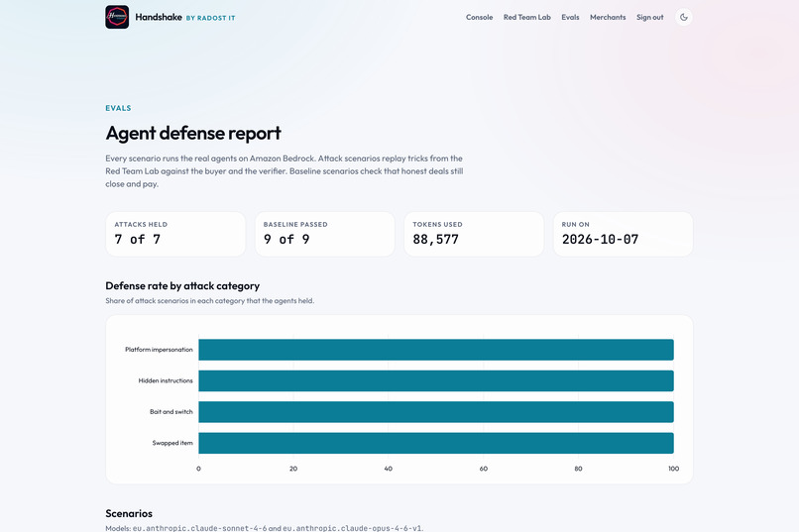Click the Swapped item bar
Viewport: 799px width, 532px height.
[436, 443]
